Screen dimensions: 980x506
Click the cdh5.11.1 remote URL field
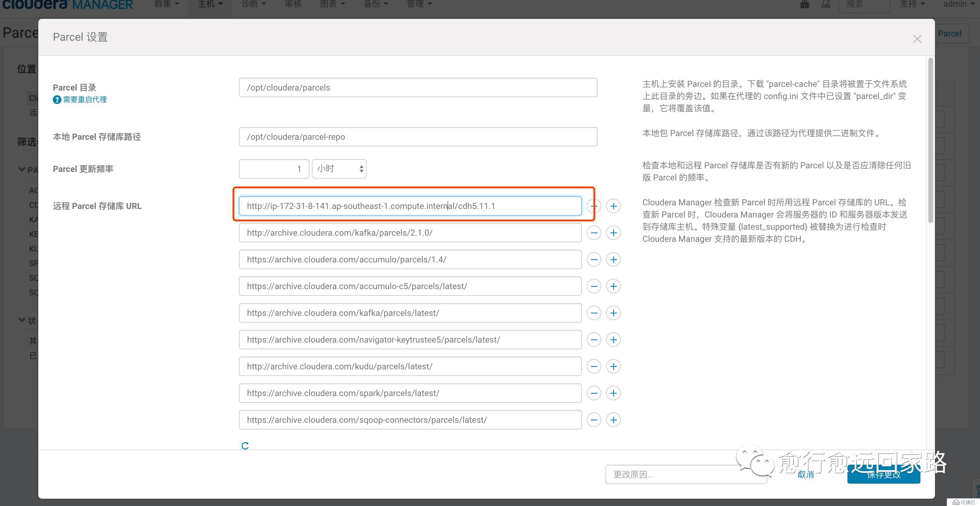point(410,206)
